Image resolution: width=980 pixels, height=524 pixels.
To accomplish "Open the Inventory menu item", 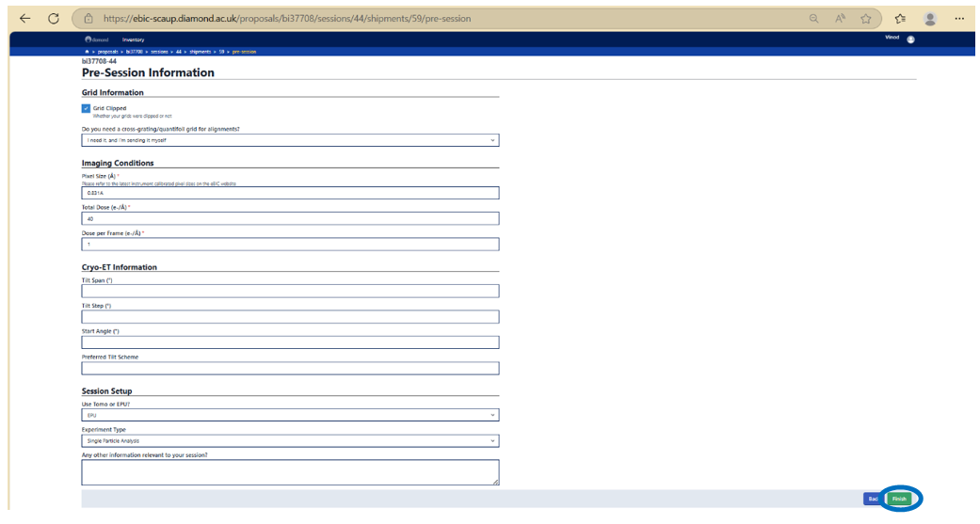I will [x=133, y=40].
